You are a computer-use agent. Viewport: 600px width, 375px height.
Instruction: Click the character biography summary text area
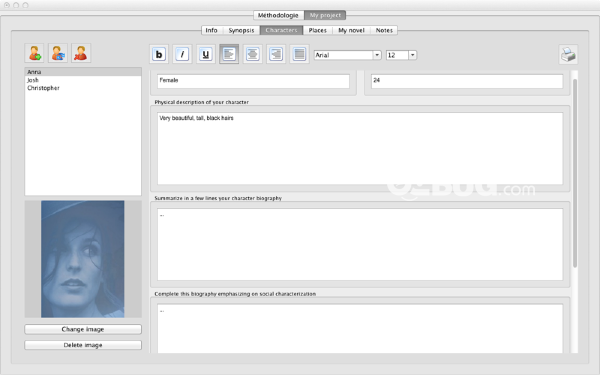360,244
